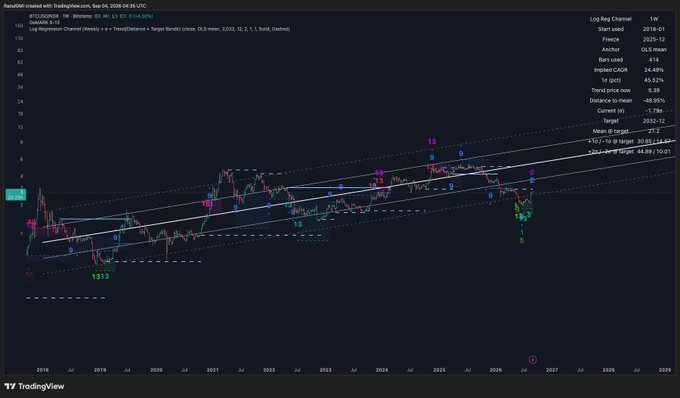Click the green '5' DeMark count below 2026 low
The image size is (680, 398).
[522, 241]
